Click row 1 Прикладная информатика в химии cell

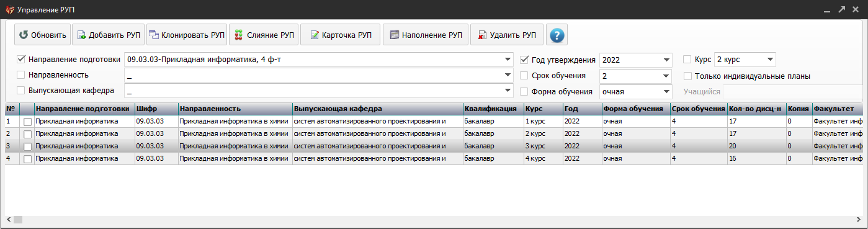tap(235, 122)
